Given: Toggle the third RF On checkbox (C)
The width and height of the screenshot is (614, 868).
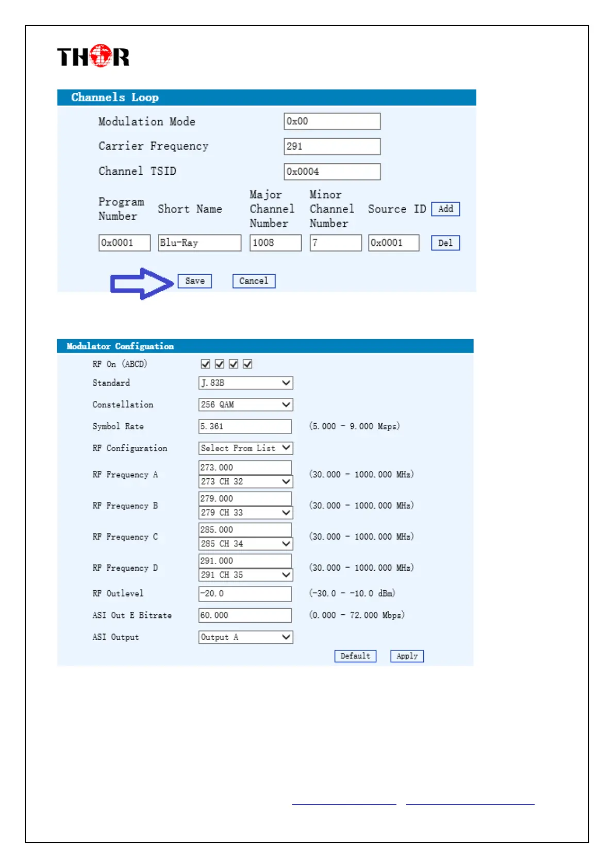Looking at the screenshot, I should tap(234, 364).
